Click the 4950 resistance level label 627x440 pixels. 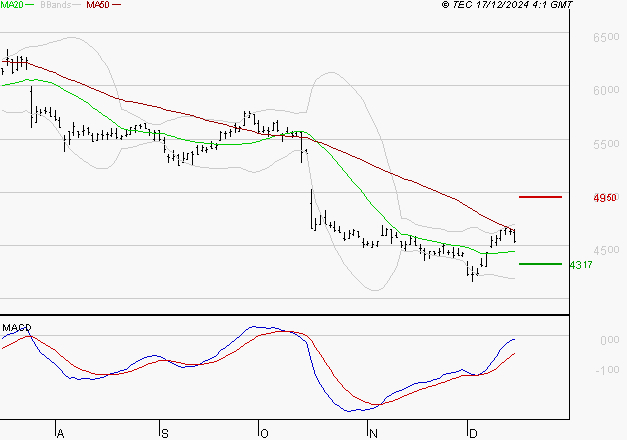(x=605, y=198)
